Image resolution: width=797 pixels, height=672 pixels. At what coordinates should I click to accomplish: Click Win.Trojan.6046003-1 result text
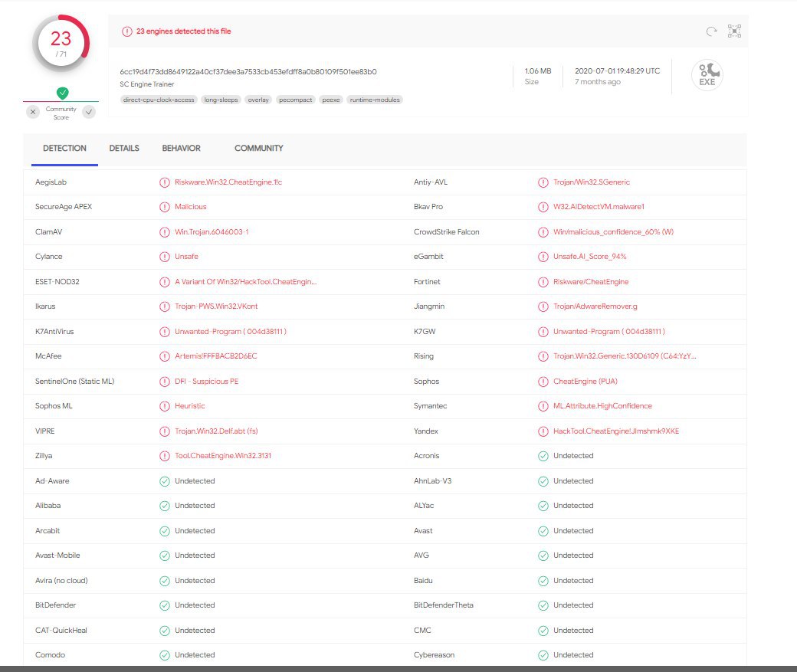(212, 232)
